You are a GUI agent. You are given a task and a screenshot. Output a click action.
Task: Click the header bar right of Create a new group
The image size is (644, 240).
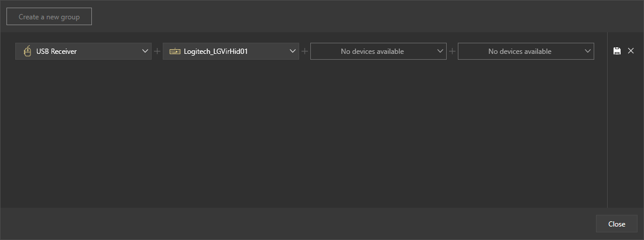[x=351, y=16]
